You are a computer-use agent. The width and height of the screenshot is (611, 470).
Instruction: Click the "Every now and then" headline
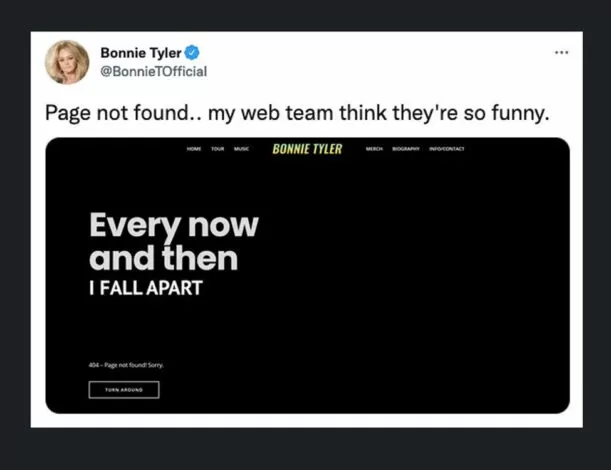(173, 242)
